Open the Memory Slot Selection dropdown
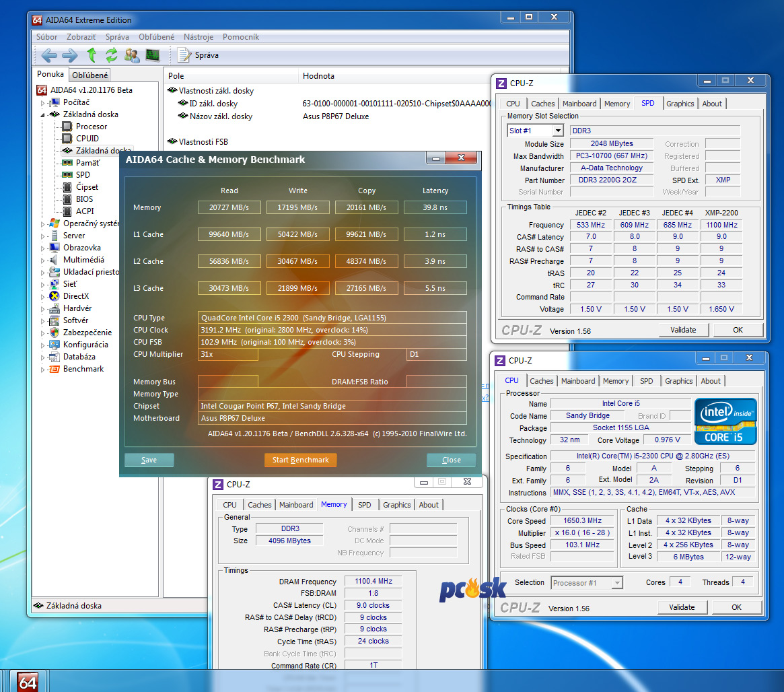 coord(558,131)
